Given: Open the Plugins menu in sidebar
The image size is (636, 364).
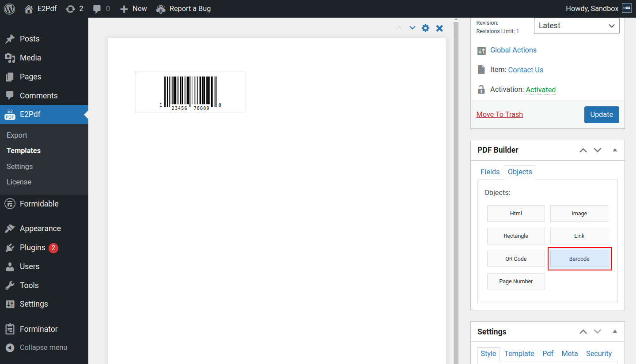Looking at the screenshot, I should 33,248.
